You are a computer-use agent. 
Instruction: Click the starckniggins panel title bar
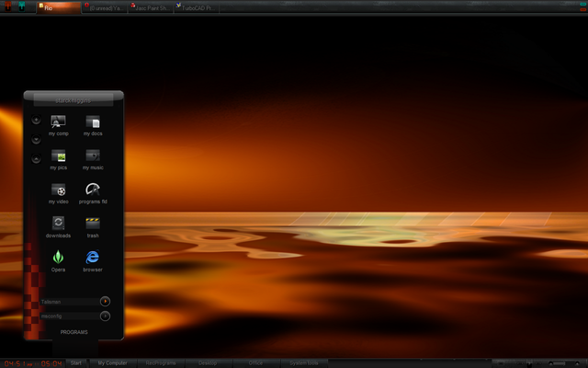click(73, 100)
